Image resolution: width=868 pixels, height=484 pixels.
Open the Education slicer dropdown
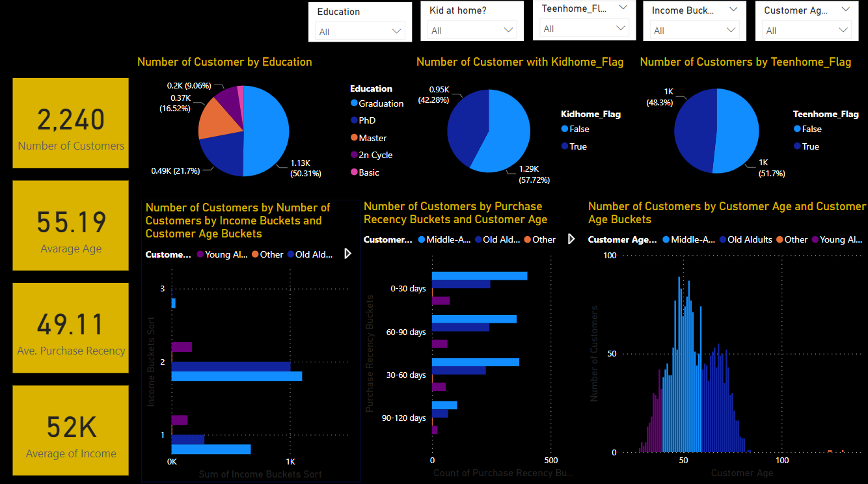point(360,31)
